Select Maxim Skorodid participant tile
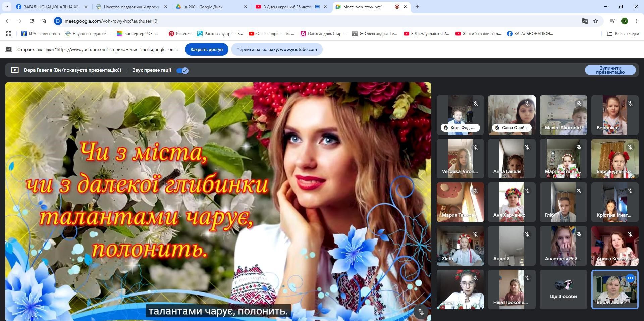The image size is (644, 321). pos(563,115)
